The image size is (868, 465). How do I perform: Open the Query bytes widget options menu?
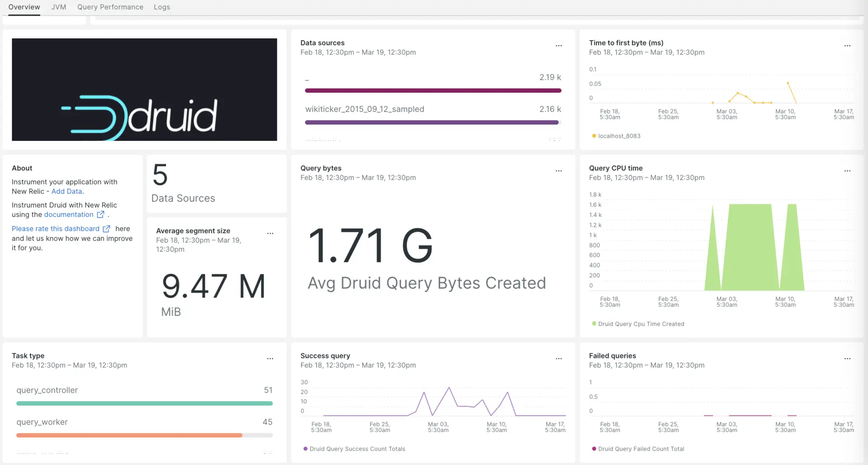(558, 171)
